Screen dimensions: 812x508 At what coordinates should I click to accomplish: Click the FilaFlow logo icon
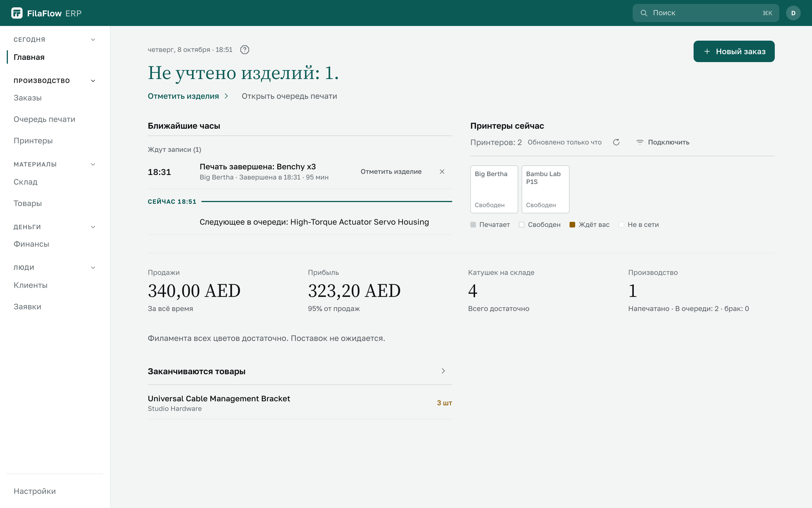tap(17, 13)
